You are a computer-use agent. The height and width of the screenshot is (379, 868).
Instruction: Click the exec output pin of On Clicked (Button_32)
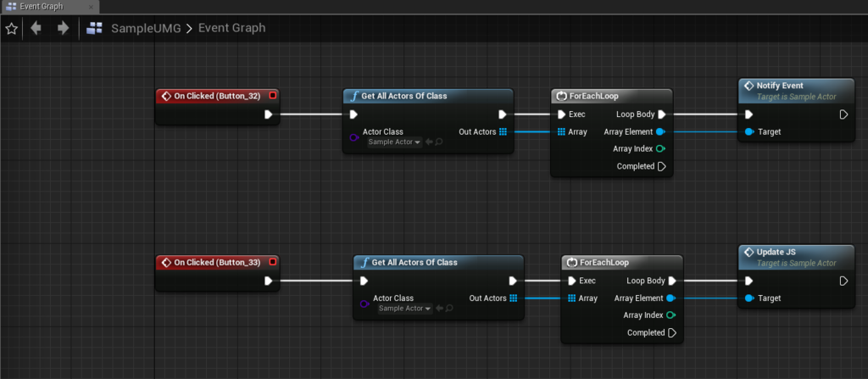pos(269,114)
